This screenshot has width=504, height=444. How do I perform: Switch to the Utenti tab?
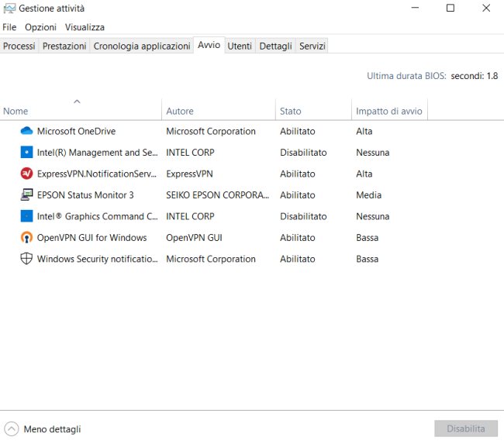click(240, 46)
